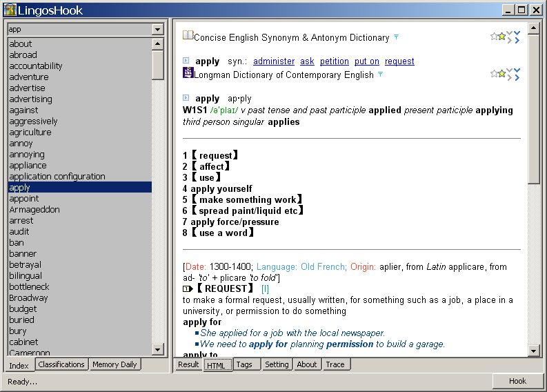The width and height of the screenshot is (547, 392).
Task: Click the definition pane scrollbar thumb
Action: [534, 109]
